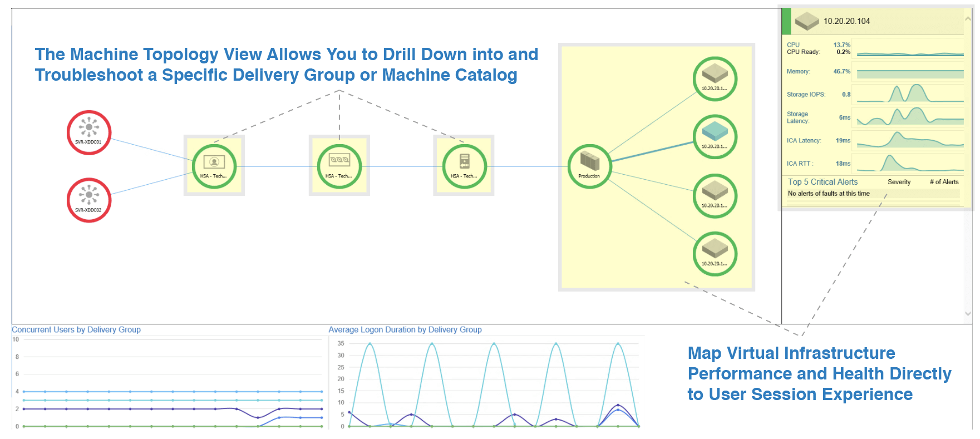Click the Storage Latency label
980x439 pixels.
[x=797, y=117]
